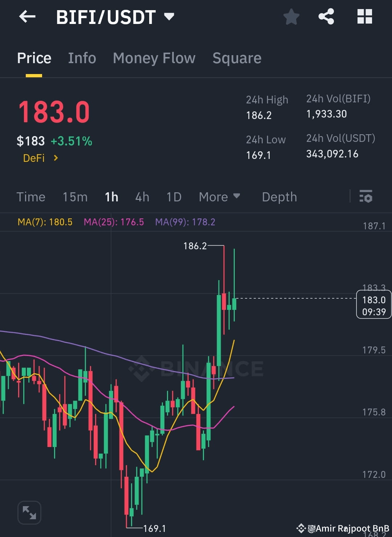Expand the DeFi category chevron
The height and width of the screenshot is (537, 392).
tap(56, 158)
